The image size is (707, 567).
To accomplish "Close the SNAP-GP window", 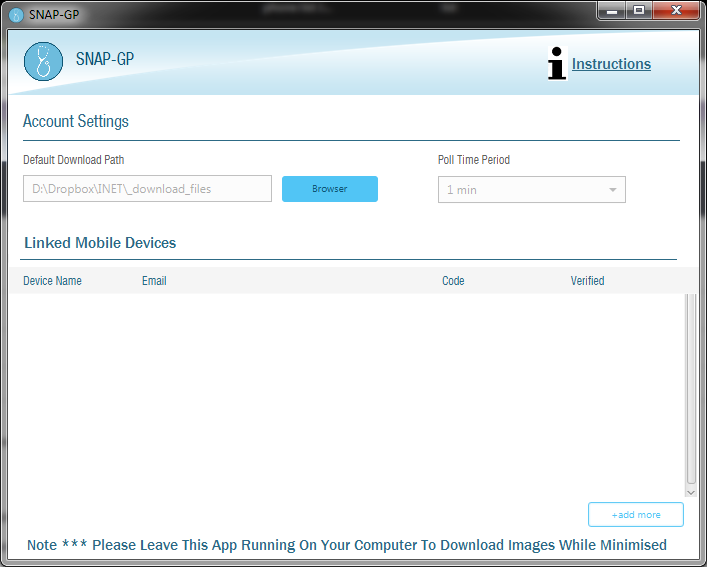I will (x=676, y=11).
